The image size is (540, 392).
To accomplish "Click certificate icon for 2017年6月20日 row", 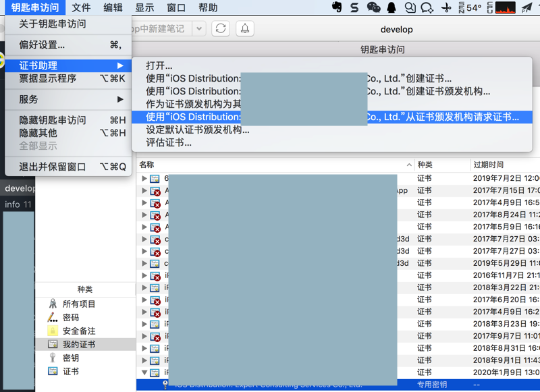I will (x=155, y=300).
